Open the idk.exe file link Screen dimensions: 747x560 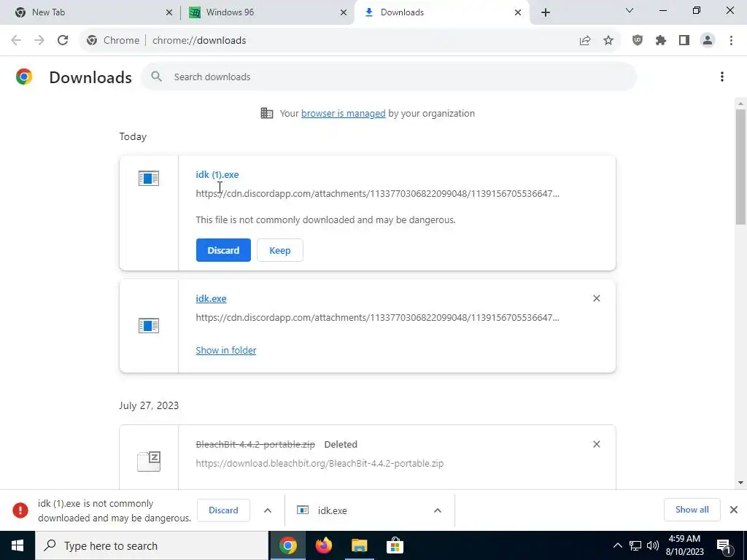coord(211,298)
